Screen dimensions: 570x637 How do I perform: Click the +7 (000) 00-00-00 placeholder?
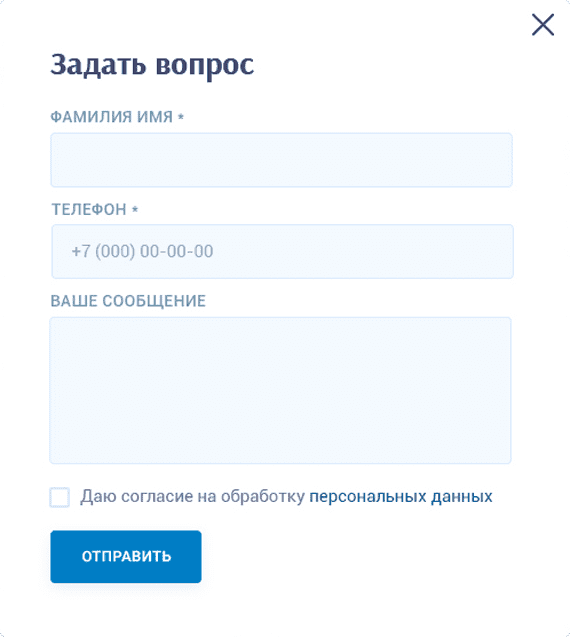[x=142, y=251]
